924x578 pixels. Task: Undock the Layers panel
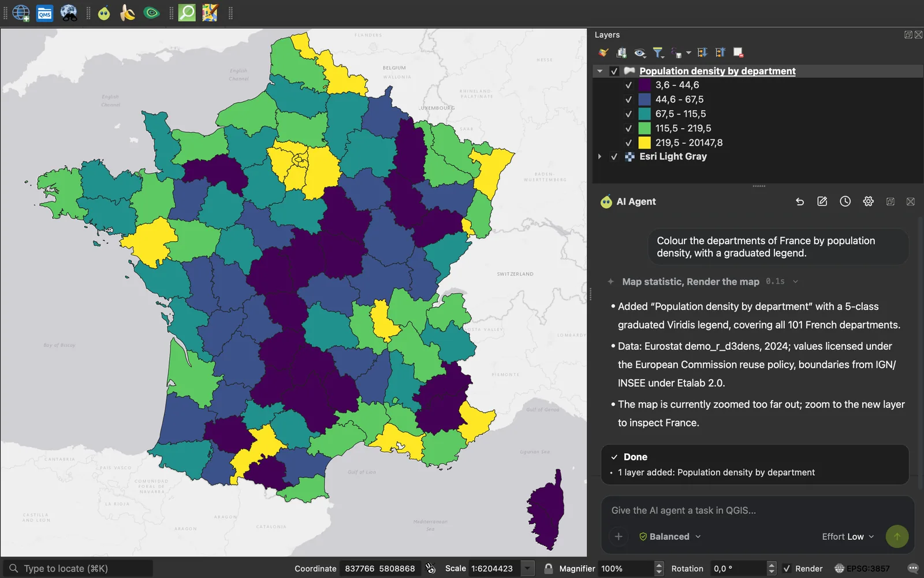(x=908, y=35)
